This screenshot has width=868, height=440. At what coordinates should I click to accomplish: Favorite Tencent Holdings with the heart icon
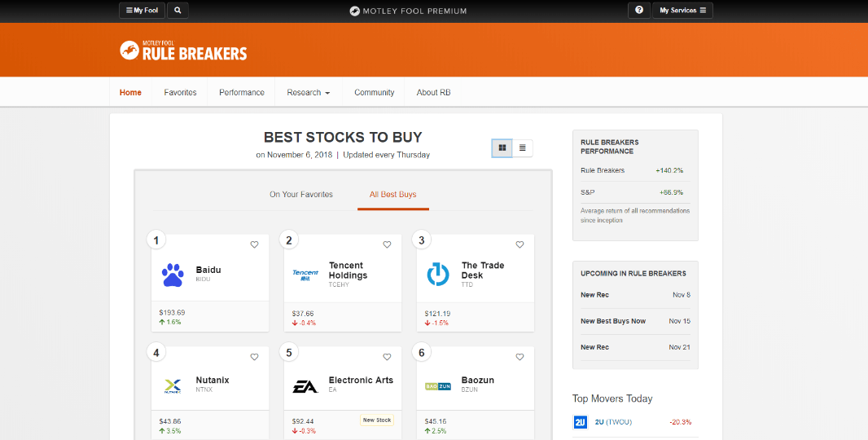387,244
